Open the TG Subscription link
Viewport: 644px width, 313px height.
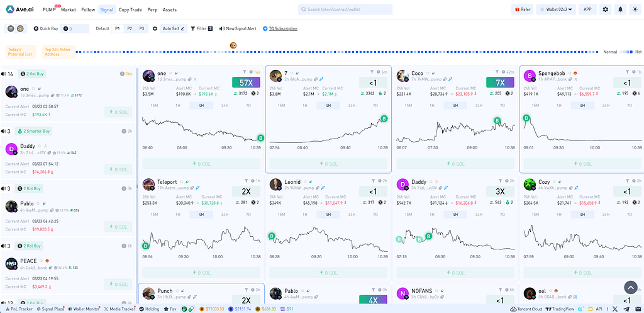pyautogui.click(x=280, y=29)
